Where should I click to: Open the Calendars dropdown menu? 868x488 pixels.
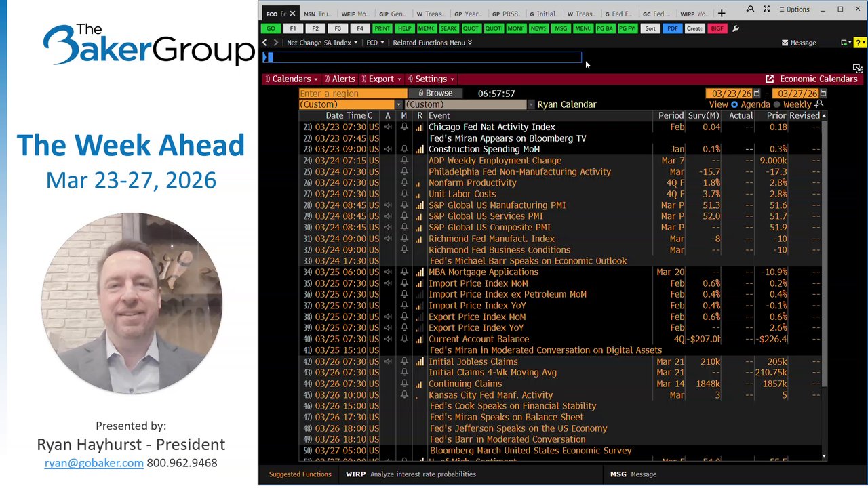292,79
